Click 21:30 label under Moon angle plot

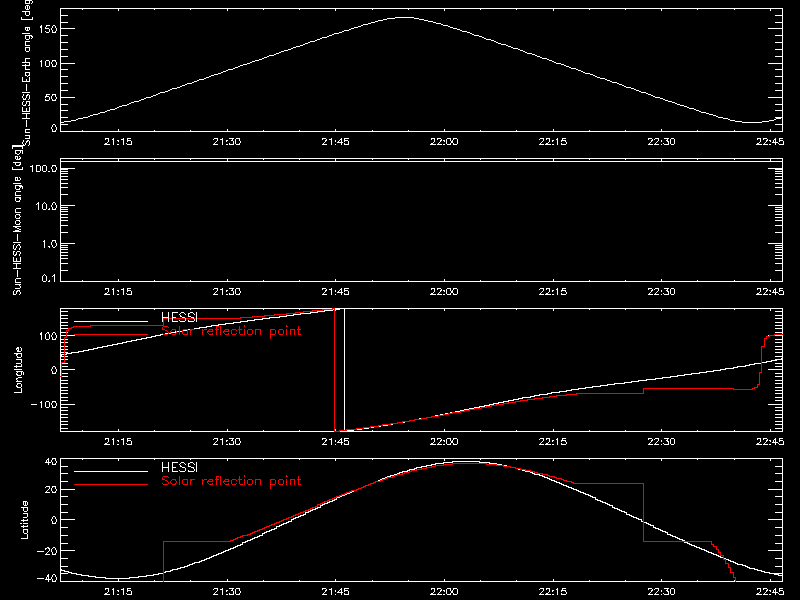tap(227, 292)
